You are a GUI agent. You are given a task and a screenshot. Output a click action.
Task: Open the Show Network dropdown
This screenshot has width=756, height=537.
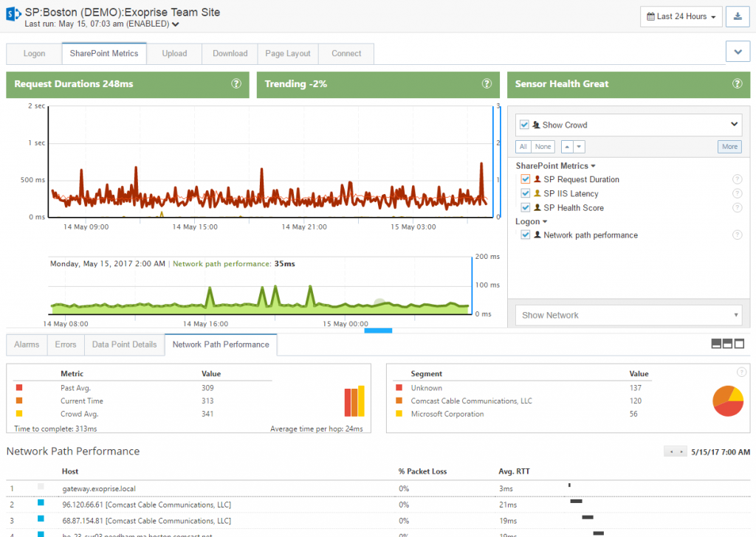coord(628,315)
